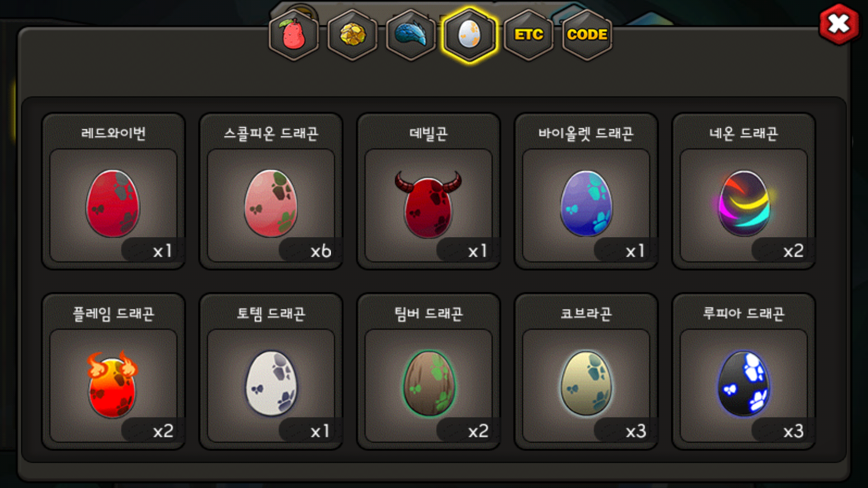The height and width of the screenshot is (488, 868).
Task: Select the egg inventory tab
Action: [x=470, y=35]
